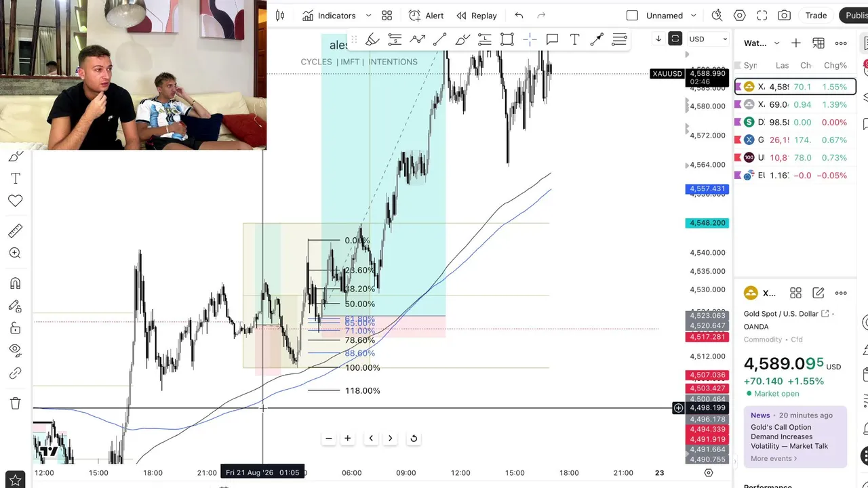Take a chart snapshot with camera icon
The image size is (868, 488).
[x=785, y=16]
